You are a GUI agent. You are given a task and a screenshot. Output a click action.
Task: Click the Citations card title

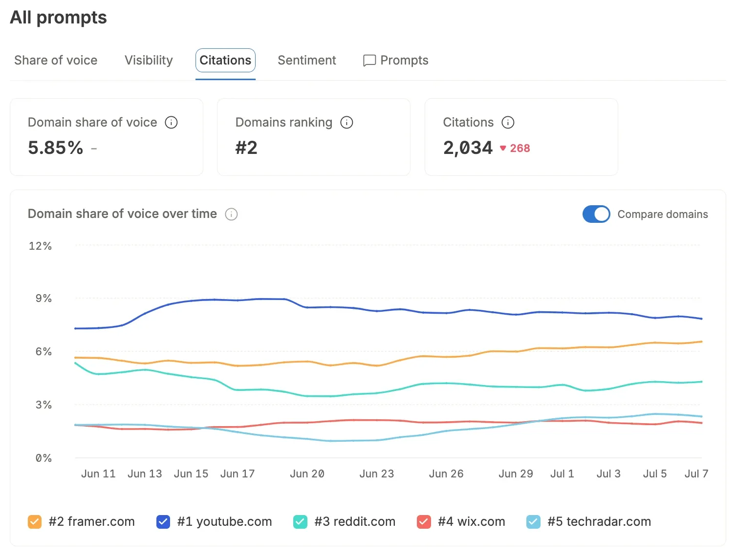(468, 122)
